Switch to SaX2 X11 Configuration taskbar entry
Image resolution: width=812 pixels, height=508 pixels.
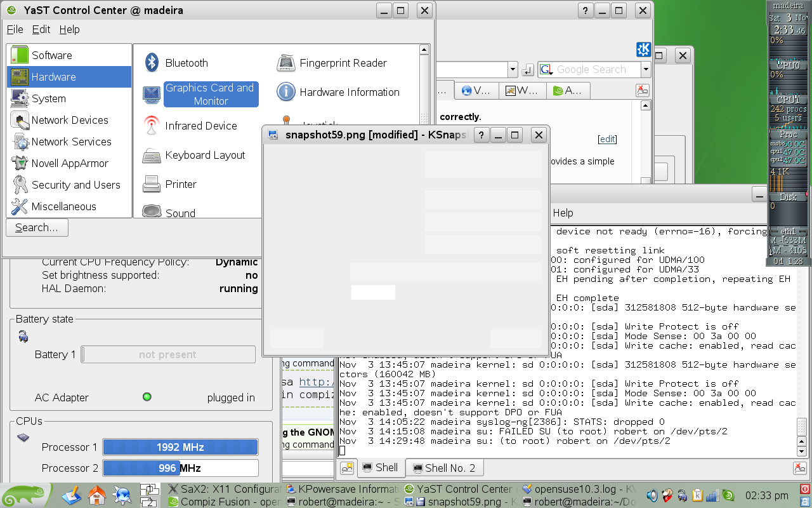pyautogui.click(x=223, y=489)
